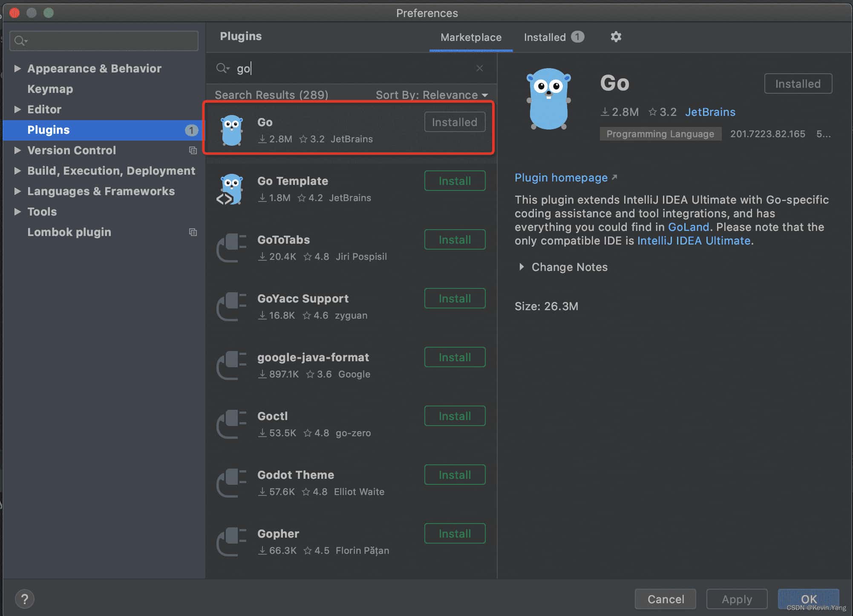Open Lombok plugin settings
Screen dimensions: 853x616
[69, 232]
